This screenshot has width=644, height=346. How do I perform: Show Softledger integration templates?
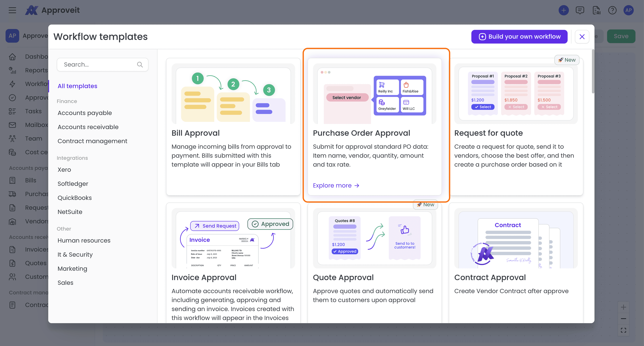(x=73, y=184)
